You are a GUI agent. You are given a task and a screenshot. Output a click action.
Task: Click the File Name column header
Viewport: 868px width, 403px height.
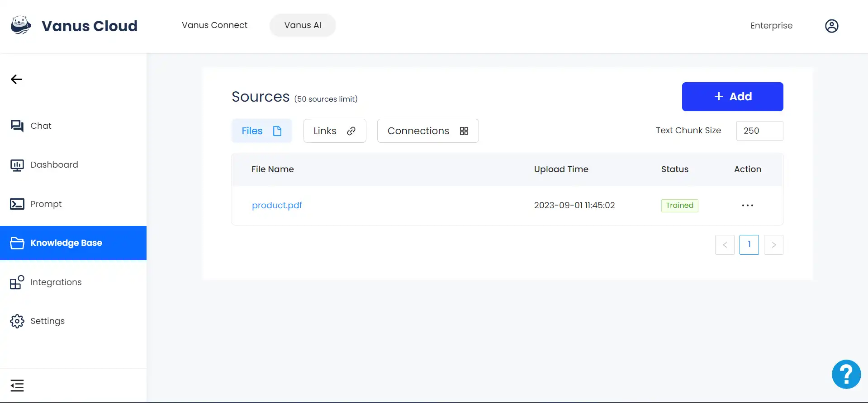[x=273, y=169]
